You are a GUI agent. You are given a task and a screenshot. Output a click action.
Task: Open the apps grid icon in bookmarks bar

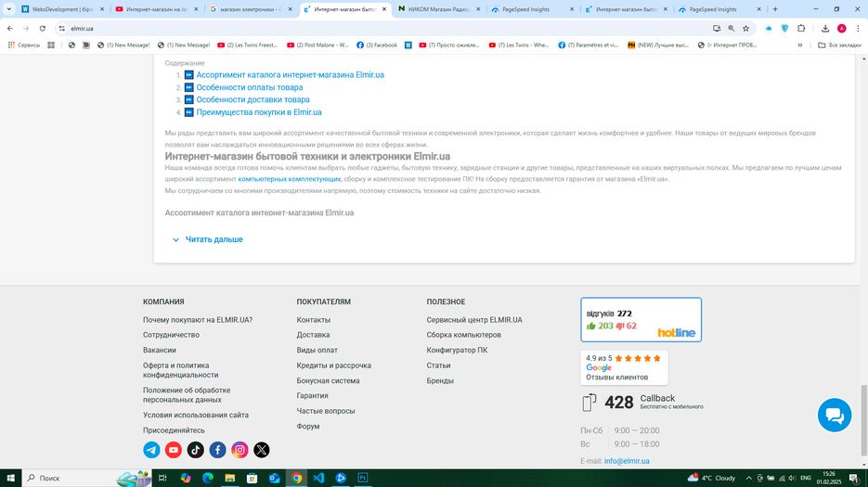coord(51,45)
